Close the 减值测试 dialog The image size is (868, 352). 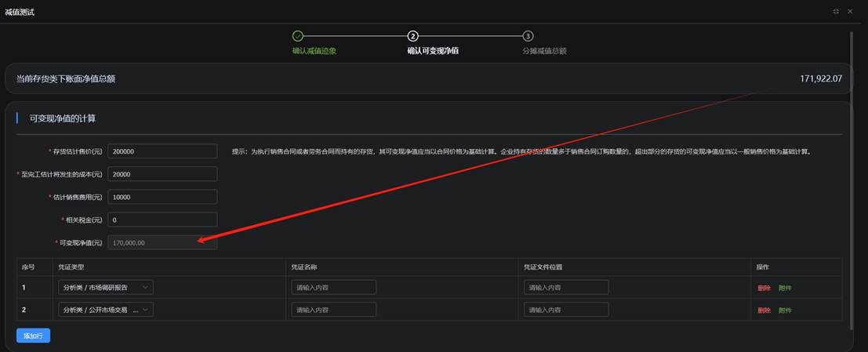click(850, 12)
